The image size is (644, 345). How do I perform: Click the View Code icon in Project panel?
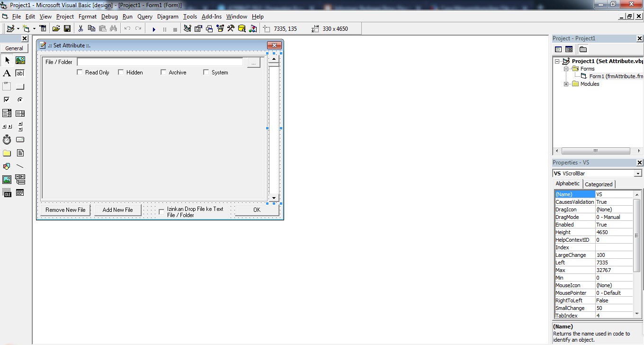(x=558, y=49)
